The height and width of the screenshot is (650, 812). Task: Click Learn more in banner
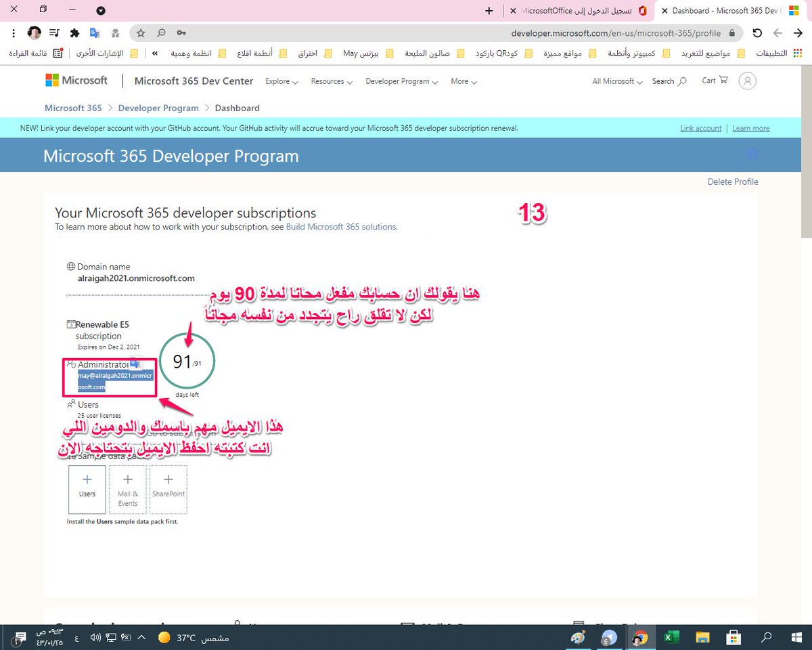(751, 128)
